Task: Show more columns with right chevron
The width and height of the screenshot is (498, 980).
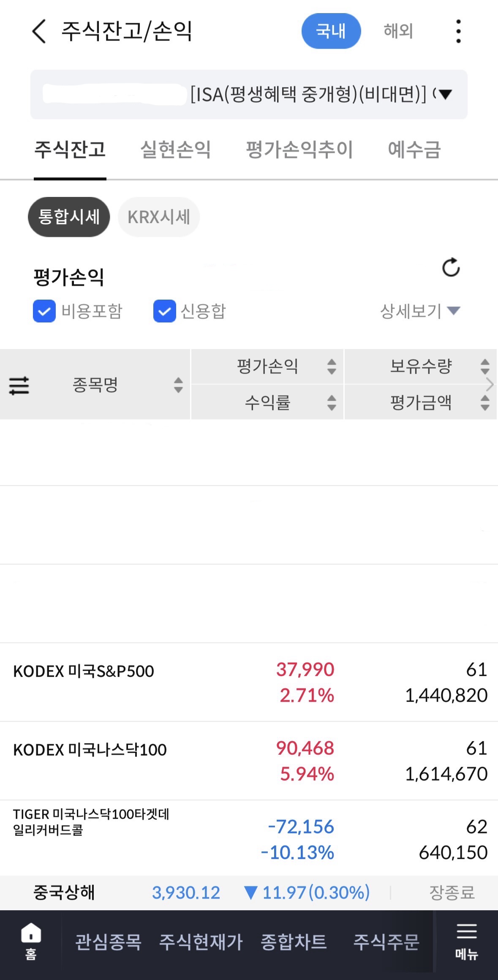Action: pyautogui.click(x=490, y=385)
